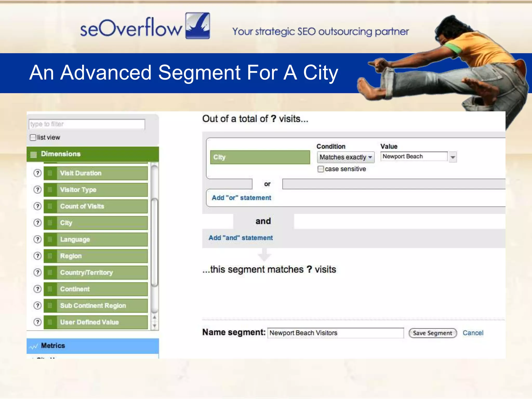This screenshot has width=532, height=399.
Task: Open help for Sub Continent Region dimension
Action: (38, 305)
